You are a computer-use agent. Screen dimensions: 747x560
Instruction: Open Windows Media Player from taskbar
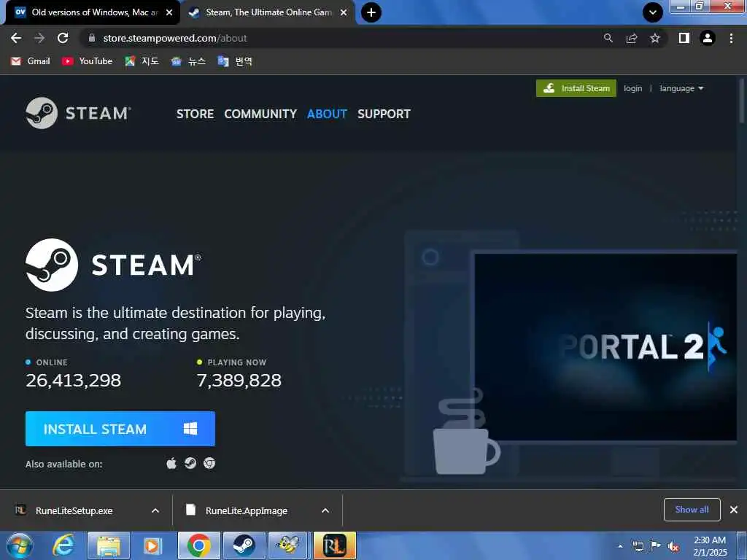click(x=152, y=545)
